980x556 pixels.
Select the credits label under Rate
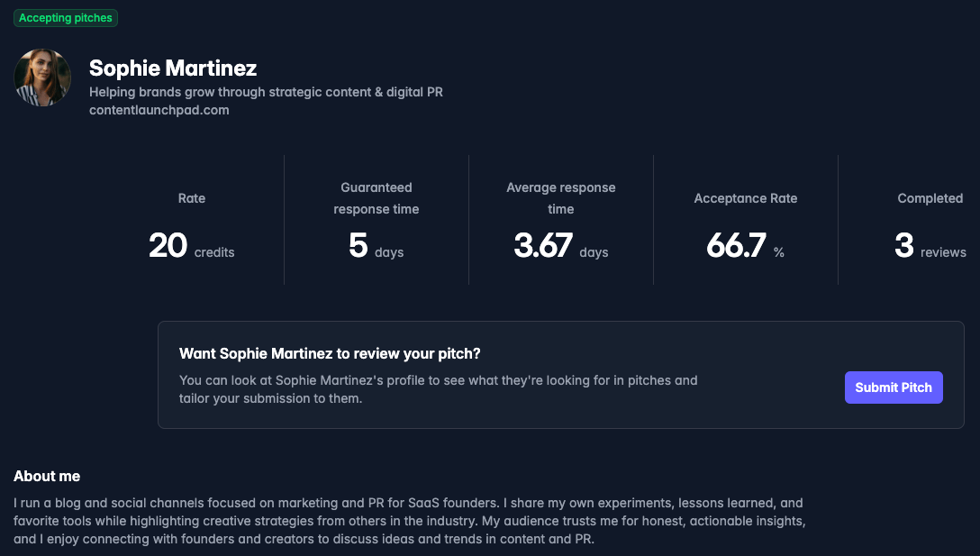click(x=213, y=252)
